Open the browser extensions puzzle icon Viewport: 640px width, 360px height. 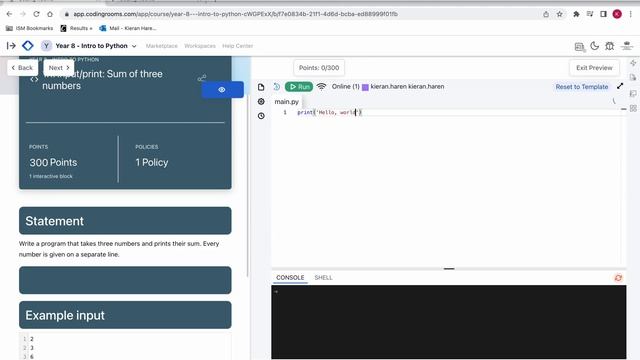pyautogui.click(x=576, y=14)
